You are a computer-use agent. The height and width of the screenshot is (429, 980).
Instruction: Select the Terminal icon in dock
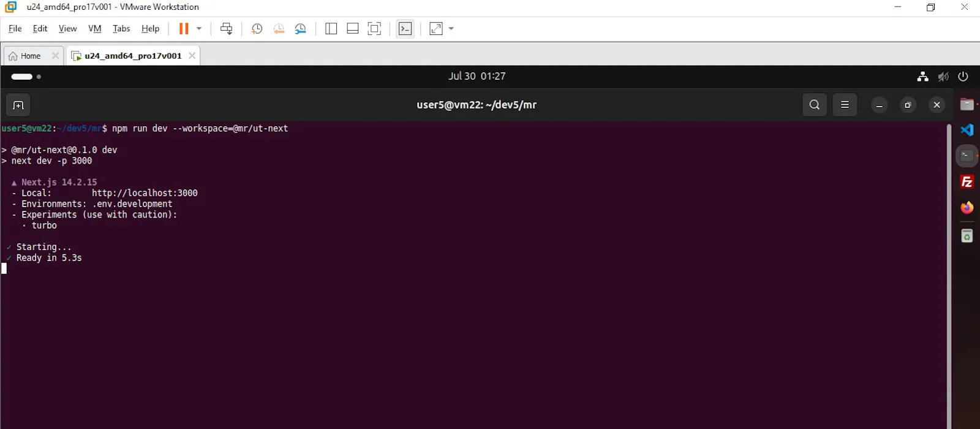(967, 156)
